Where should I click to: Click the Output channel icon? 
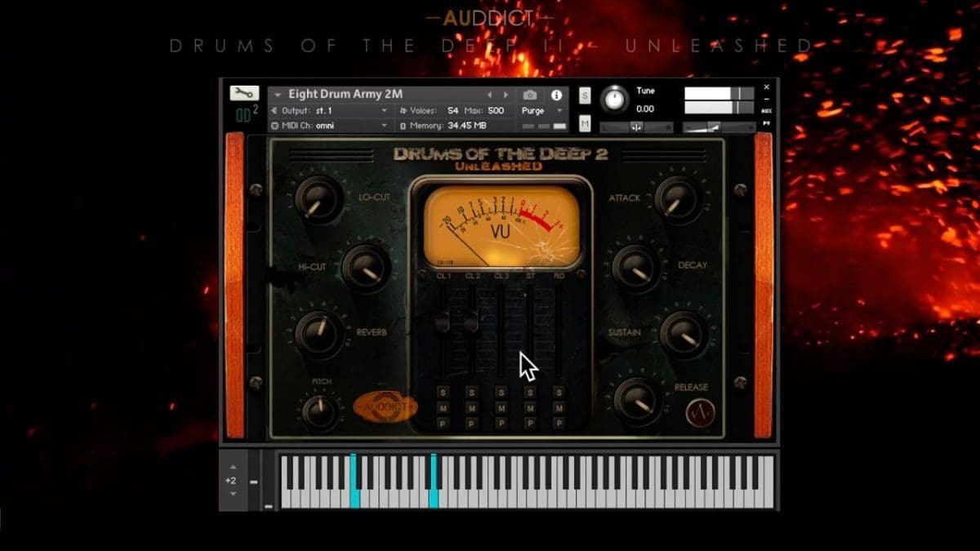pyautogui.click(x=274, y=110)
